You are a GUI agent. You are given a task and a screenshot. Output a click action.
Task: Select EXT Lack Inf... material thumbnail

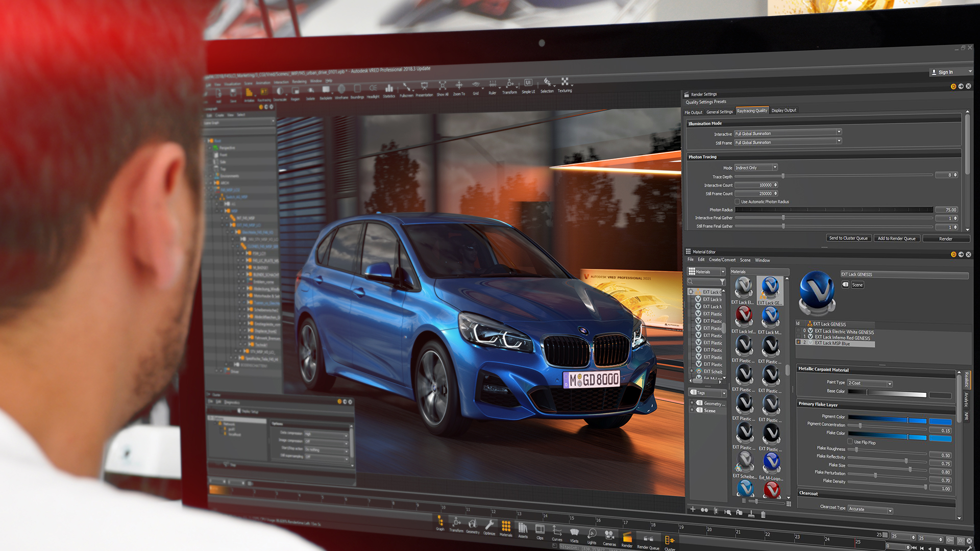(x=744, y=316)
